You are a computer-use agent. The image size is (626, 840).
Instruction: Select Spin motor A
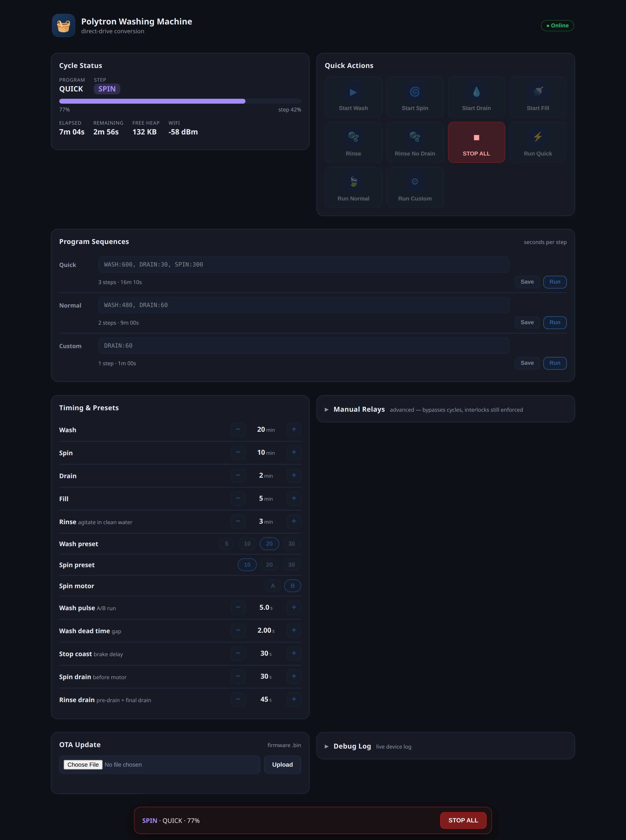click(272, 586)
